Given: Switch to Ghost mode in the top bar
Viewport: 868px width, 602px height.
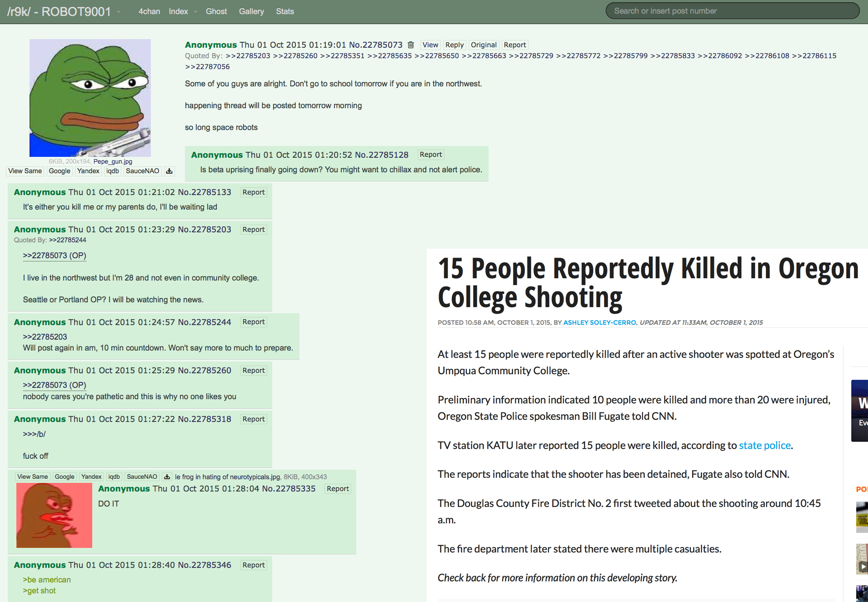Looking at the screenshot, I should (216, 11).
